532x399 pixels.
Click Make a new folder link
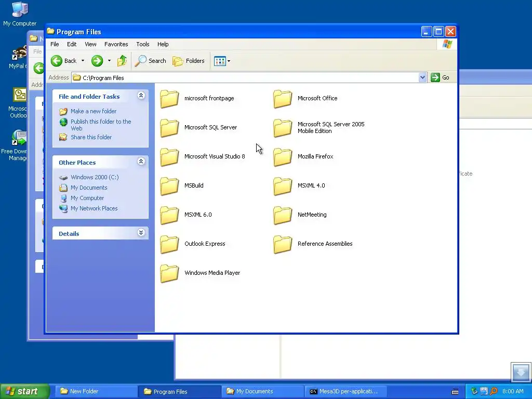(94, 111)
